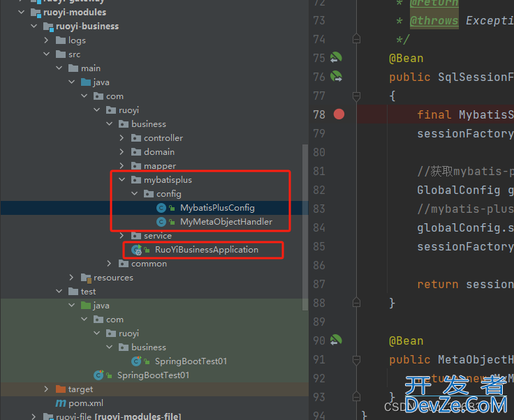Screen dimensions: 514x420
Task: Click the mybatisplus package folder icon
Action: (x=136, y=180)
